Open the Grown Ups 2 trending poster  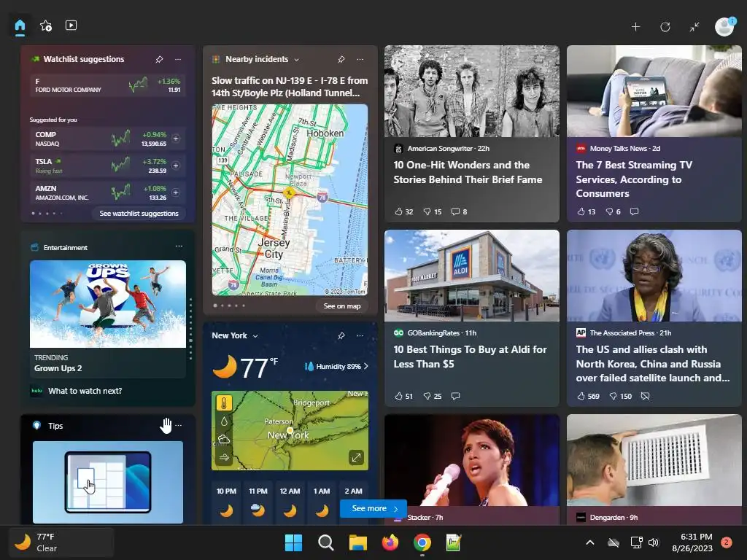pos(108,304)
